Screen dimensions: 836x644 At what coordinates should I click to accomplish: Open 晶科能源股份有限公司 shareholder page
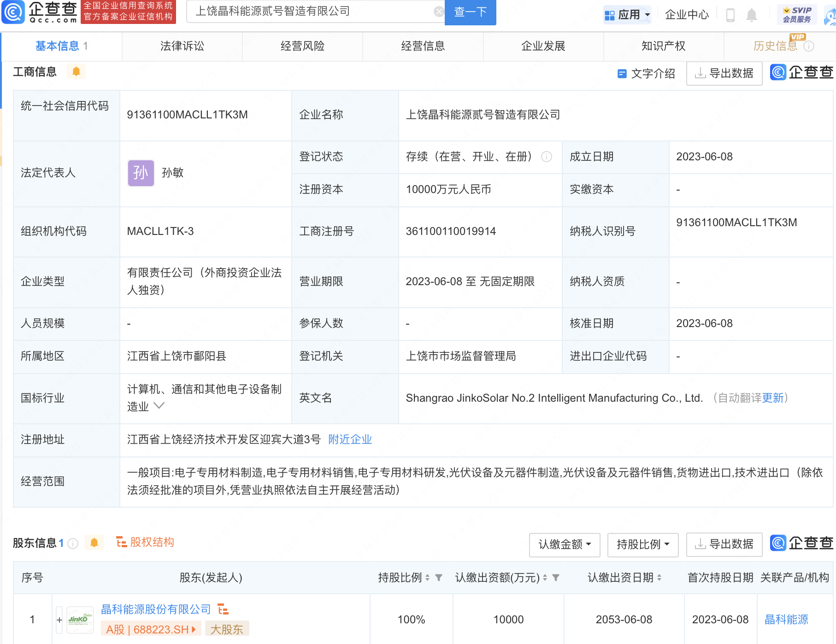coord(156,609)
